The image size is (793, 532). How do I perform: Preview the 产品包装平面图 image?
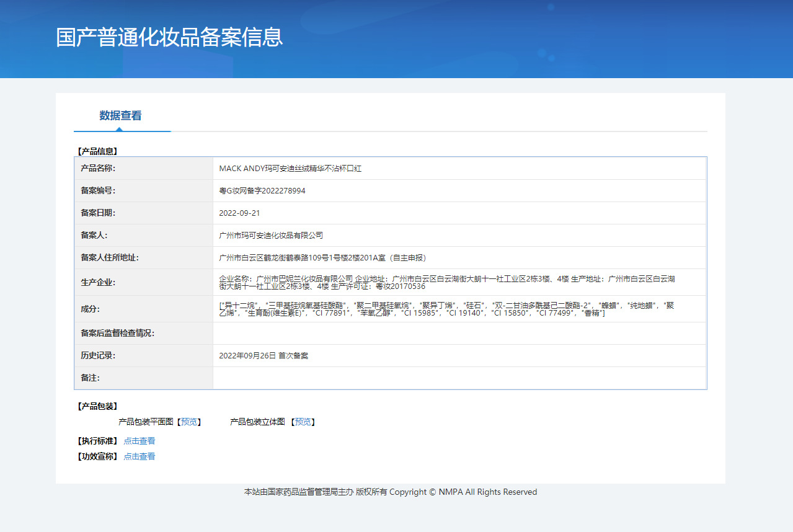pos(189,422)
